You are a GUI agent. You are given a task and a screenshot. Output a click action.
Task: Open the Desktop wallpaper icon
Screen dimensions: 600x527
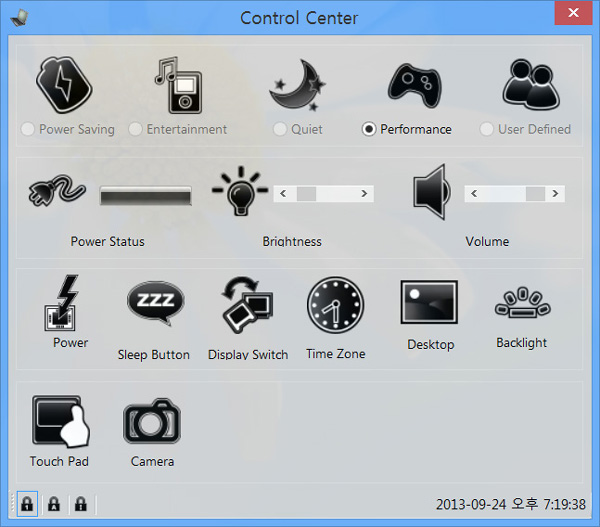[x=429, y=302]
